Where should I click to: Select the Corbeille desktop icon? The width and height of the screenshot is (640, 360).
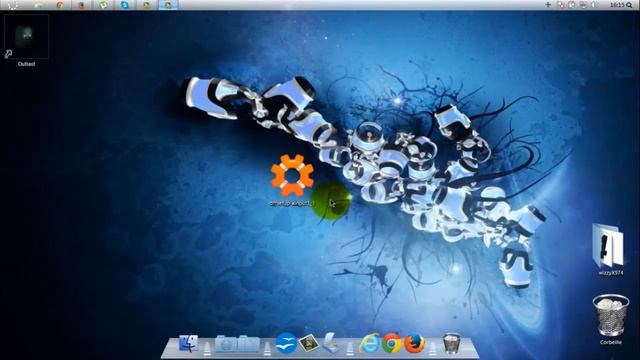point(611,320)
